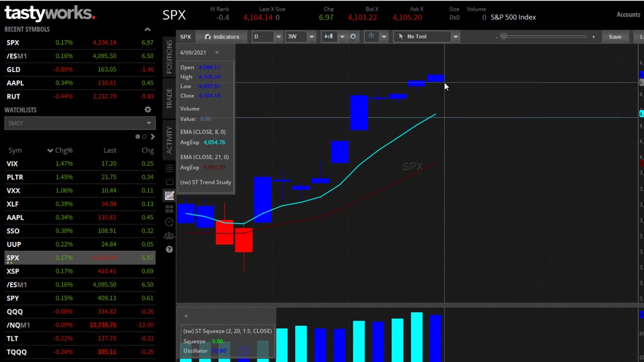644x362 pixels.
Task: Select SPY in the watchlist
Action: click(x=80, y=298)
